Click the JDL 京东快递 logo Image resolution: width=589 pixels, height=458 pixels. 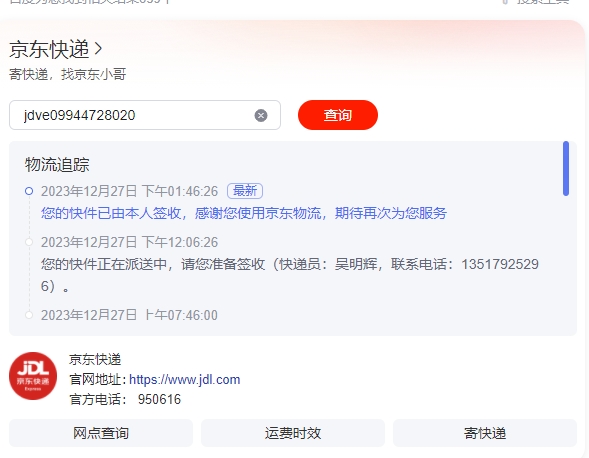point(33,376)
